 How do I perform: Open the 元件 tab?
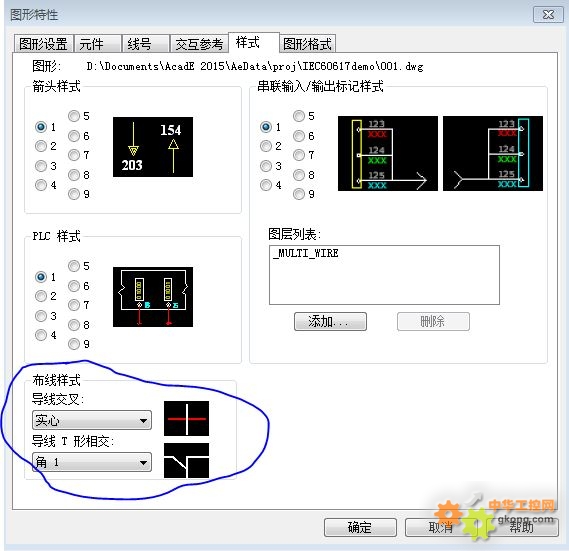point(97,44)
